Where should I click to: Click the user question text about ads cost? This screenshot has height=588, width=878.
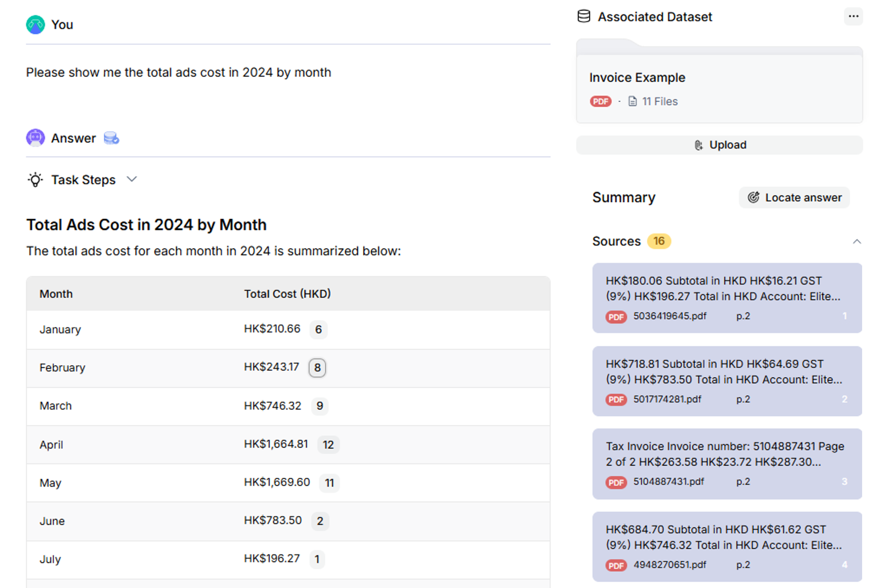click(x=178, y=72)
